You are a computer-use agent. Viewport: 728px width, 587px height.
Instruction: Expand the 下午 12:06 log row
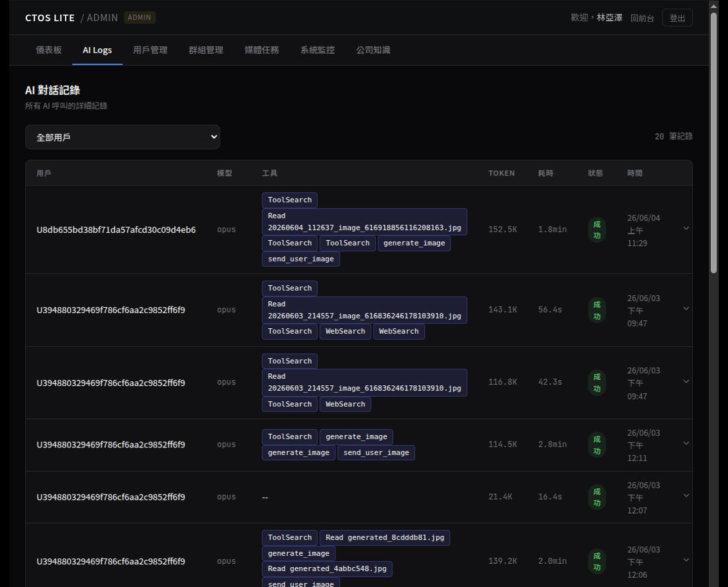click(x=686, y=560)
